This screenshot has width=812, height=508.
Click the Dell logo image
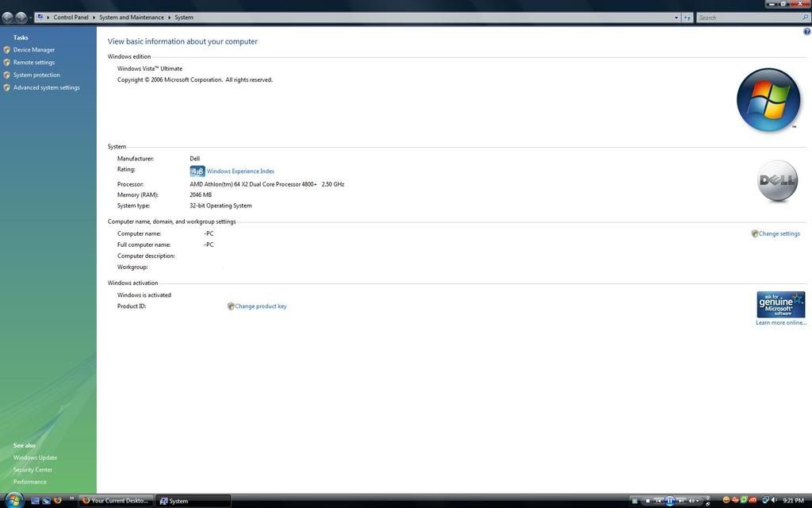coord(777,180)
